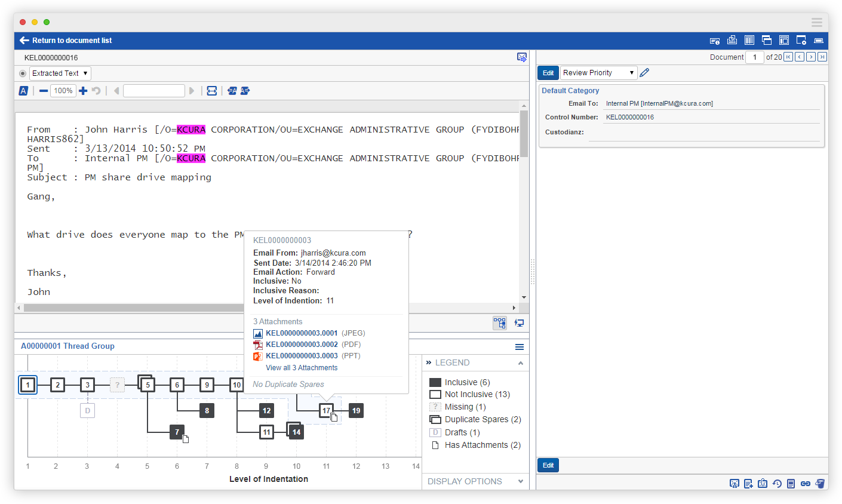Open the Review Priority layout dropdown
Viewport: 842px width, 504px height.
pos(599,73)
